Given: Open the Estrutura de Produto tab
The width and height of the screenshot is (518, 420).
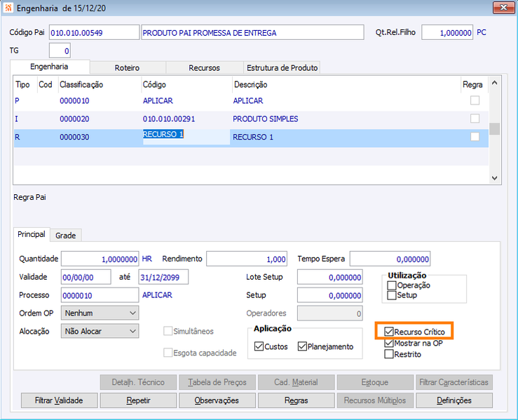Looking at the screenshot, I should (x=281, y=68).
